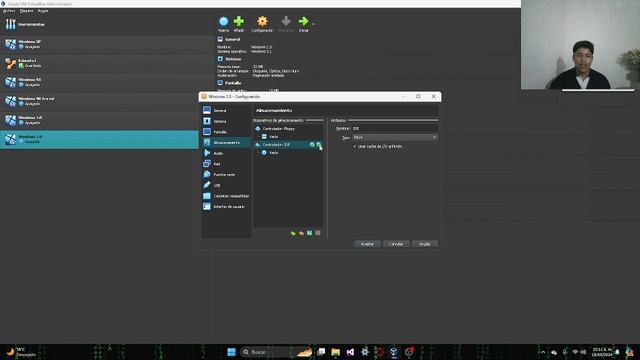Click the green Iniciar arrow icon
This screenshot has height=360, width=640.
303,21
